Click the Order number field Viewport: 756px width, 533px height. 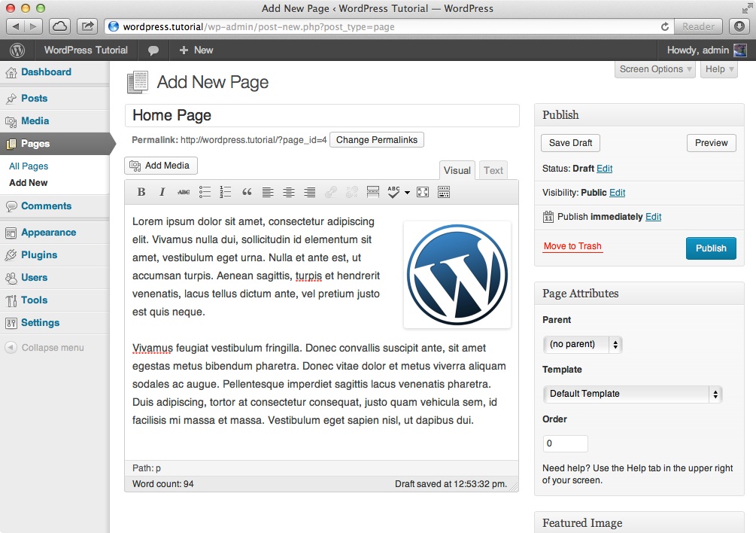click(566, 443)
